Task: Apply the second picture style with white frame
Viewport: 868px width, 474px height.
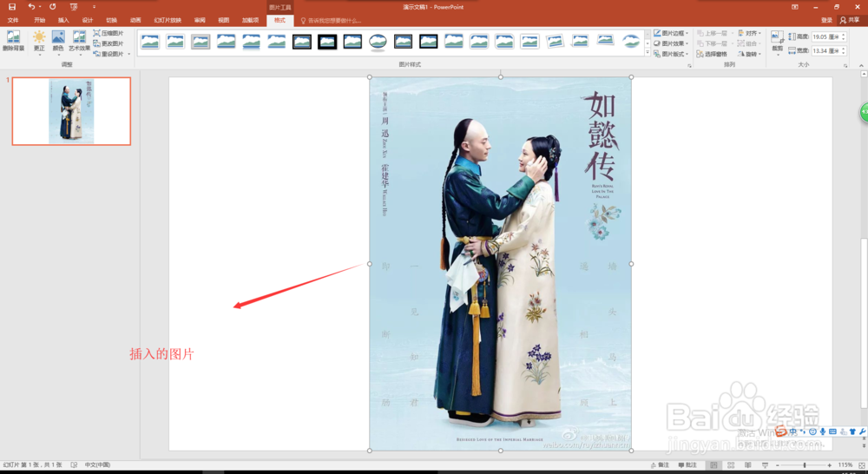Action: pyautogui.click(x=175, y=42)
